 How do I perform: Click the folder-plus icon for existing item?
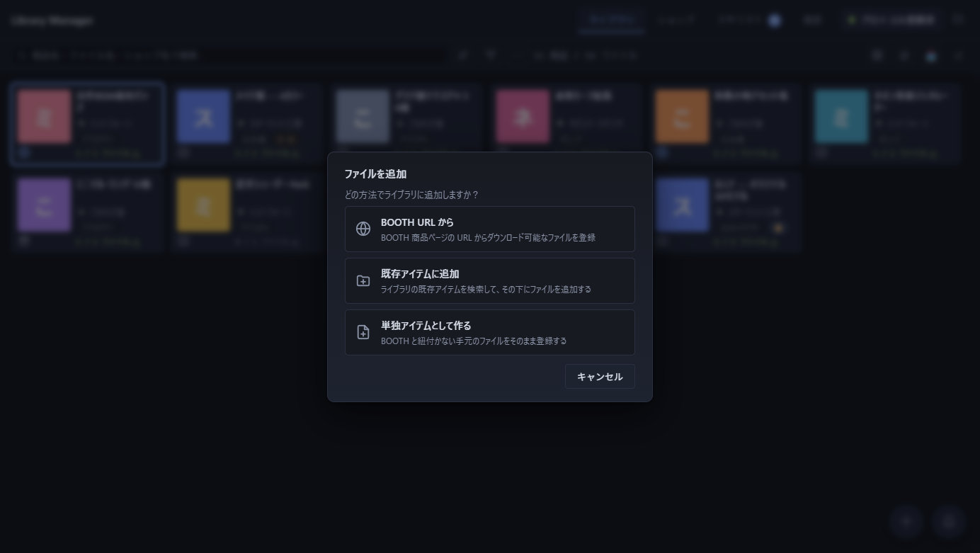point(363,280)
